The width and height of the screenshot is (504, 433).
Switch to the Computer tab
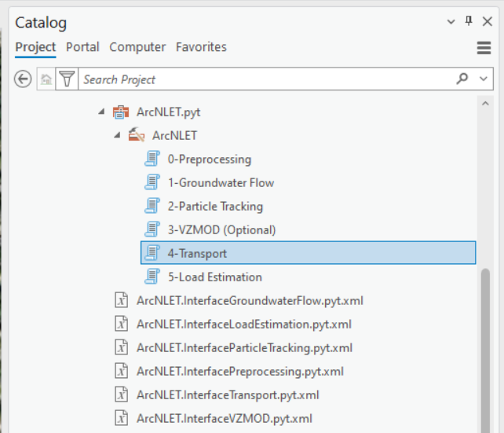point(137,47)
